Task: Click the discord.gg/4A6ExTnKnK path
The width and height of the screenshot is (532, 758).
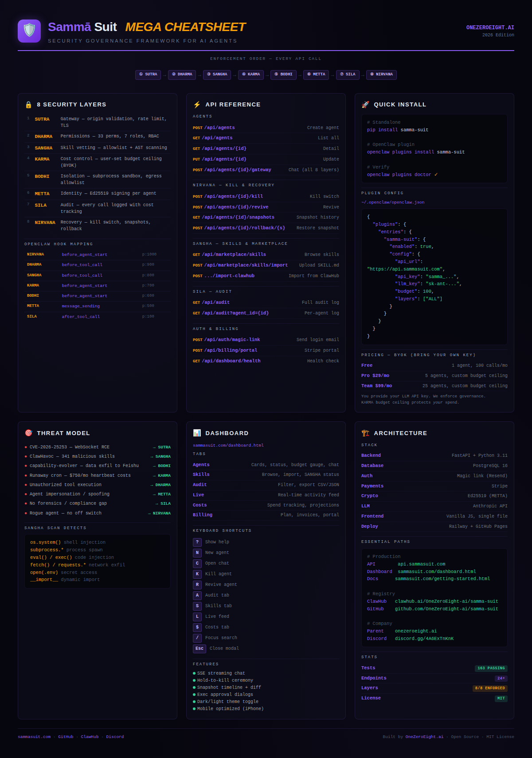Action: (424, 639)
